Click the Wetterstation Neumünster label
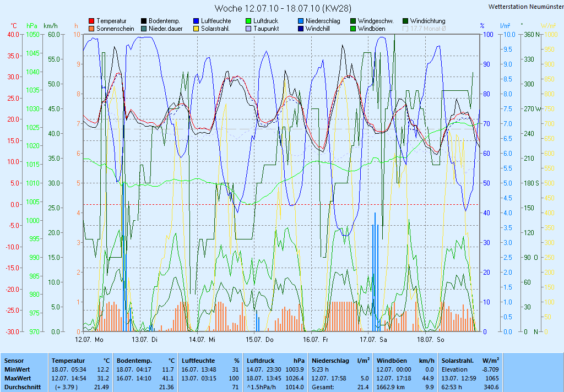 [526, 7]
